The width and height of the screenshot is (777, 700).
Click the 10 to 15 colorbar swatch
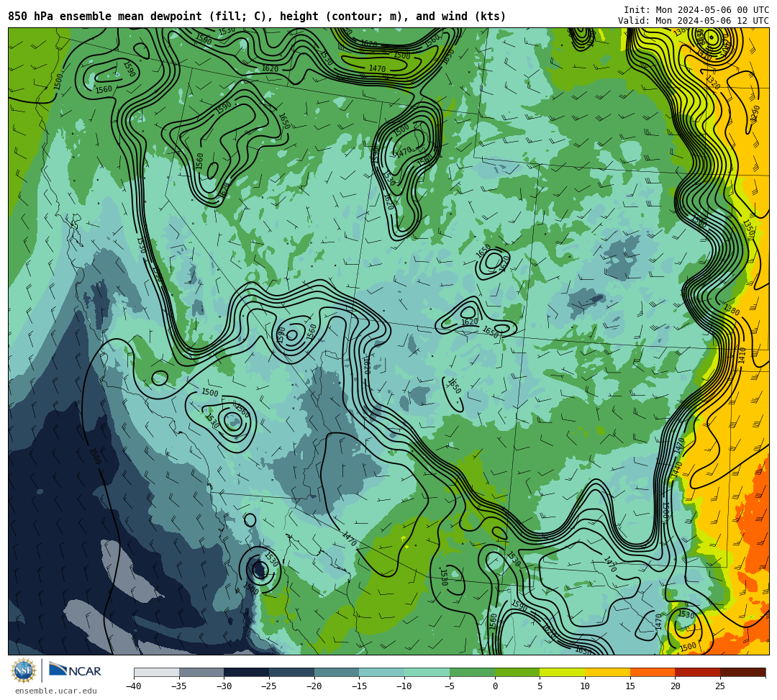click(x=607, y=672)
